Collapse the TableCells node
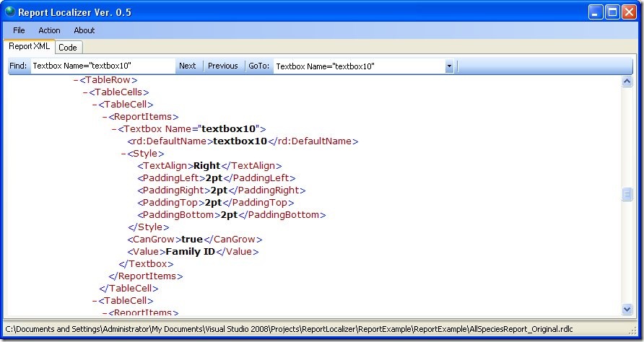This screenshot has width=644, height=342. coord(85,92)
